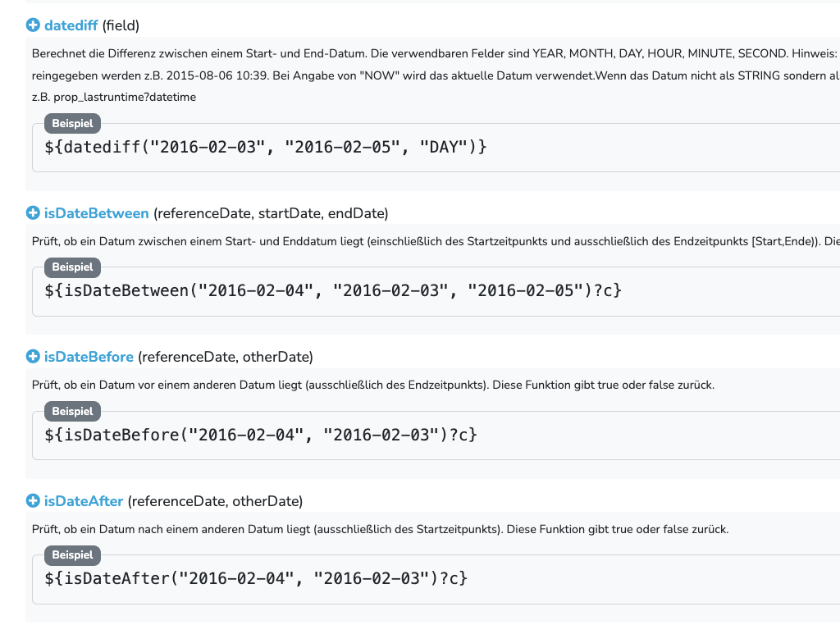Click the plus icon beside isDateAfter
This screenshot has height=625, width=840.
pyautogui.click(x=33, y=501)
